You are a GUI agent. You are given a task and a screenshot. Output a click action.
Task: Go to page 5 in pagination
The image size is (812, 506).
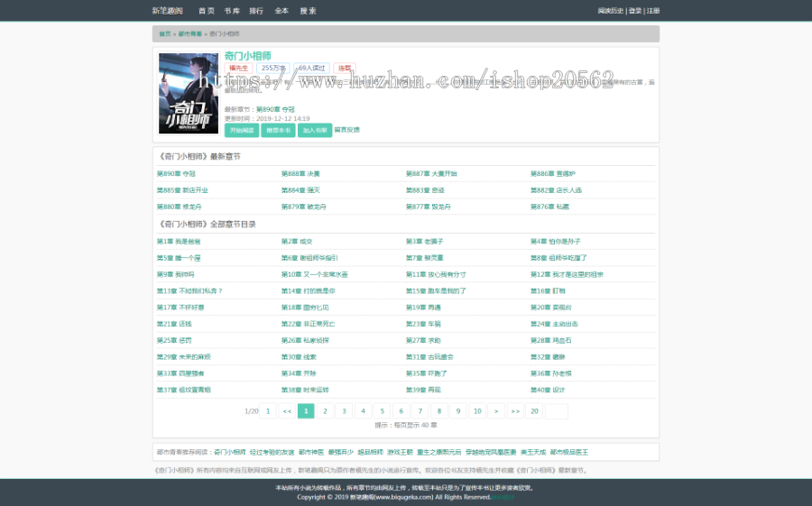coord(383,411)
